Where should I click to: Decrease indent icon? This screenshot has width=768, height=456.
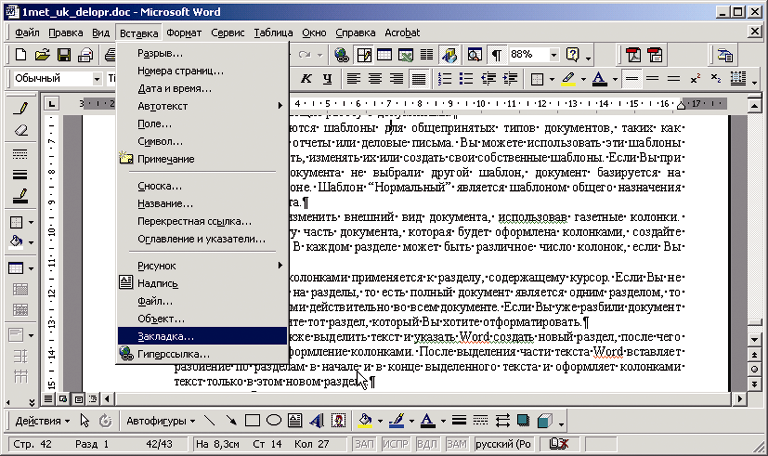point(488,78)
